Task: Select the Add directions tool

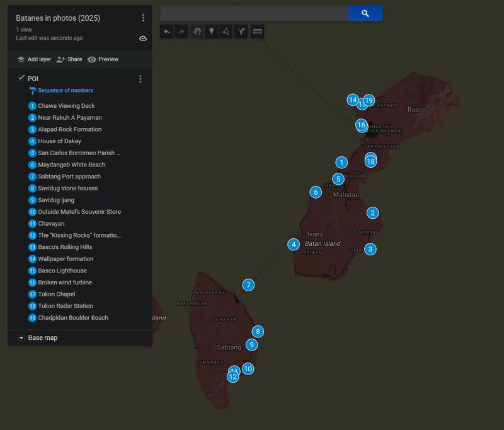Action: [241, 32]
